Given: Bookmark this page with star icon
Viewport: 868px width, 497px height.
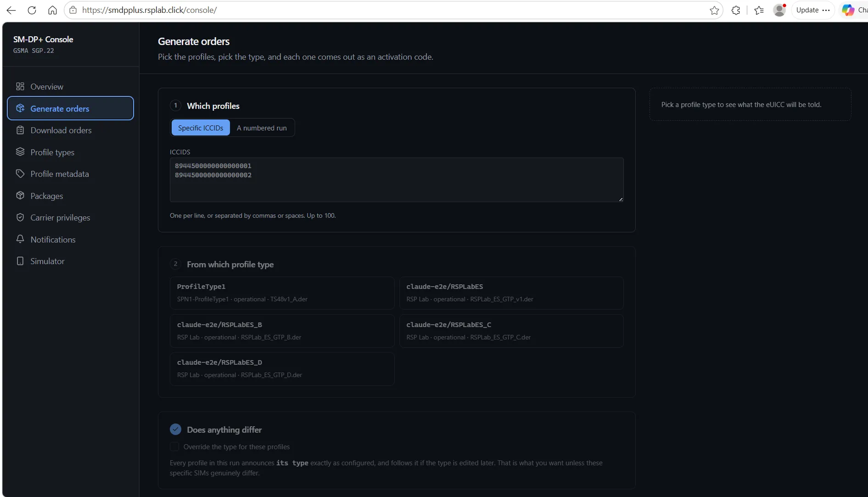Looking at the screenshot, I should click(714, 10).
